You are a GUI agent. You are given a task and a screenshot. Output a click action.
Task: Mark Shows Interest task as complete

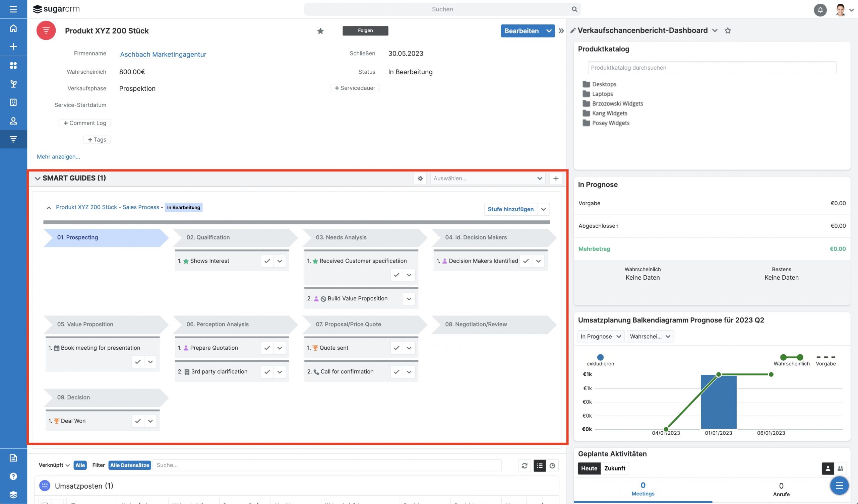point(267,261)
